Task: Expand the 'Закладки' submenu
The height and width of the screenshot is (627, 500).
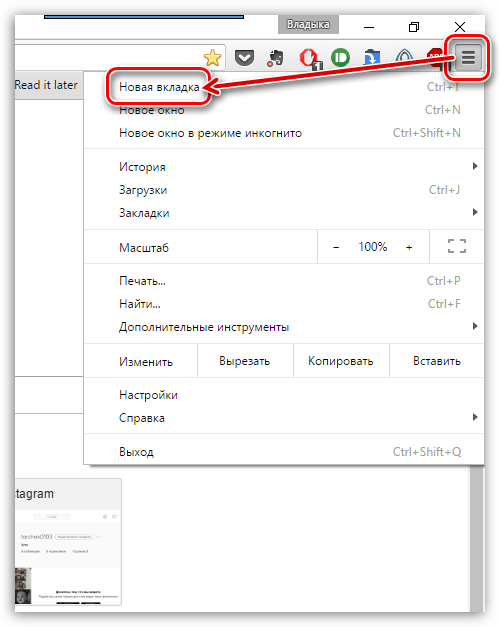Action: coord(284,213)
